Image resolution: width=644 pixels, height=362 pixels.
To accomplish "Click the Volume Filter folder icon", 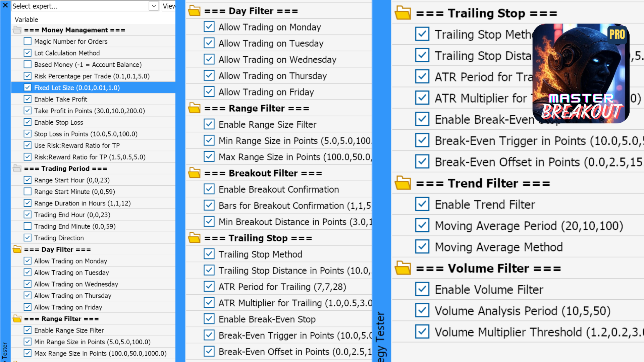I will [402, 268].
